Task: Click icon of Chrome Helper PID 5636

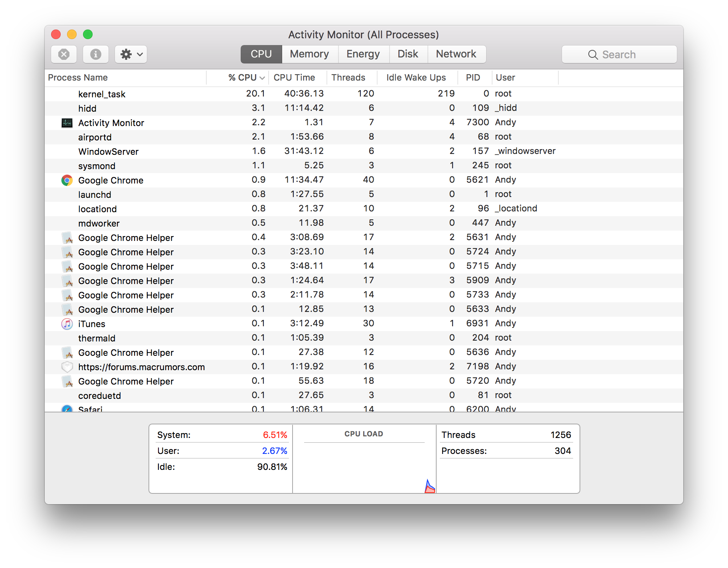Action: click(x=67, y=353)
